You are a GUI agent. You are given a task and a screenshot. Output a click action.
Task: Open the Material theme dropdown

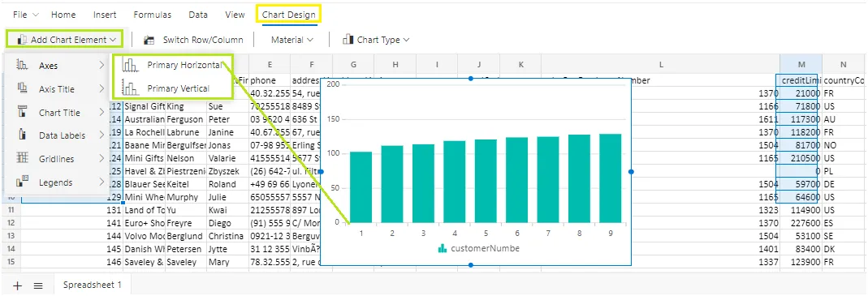pos(291,40)
